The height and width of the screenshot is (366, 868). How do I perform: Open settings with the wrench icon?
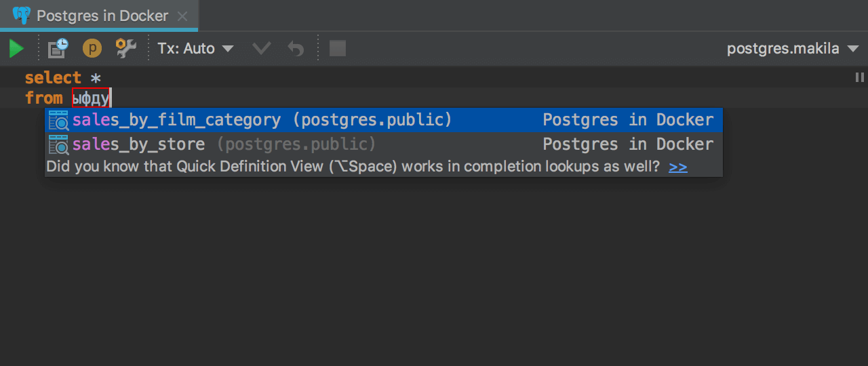(x=126, y=49)
